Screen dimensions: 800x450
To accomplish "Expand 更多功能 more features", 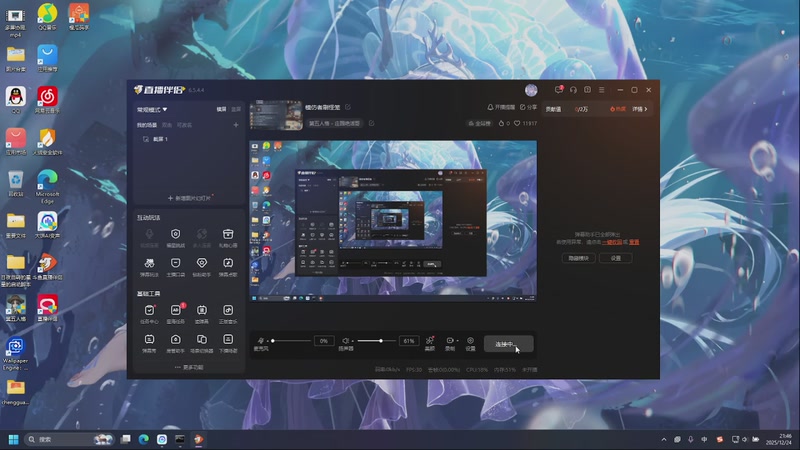I will coord(189,367).
